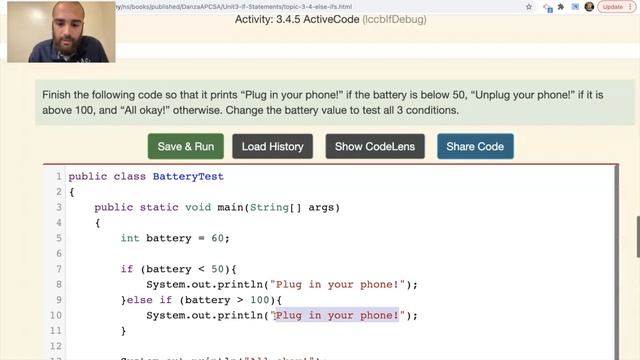Click the Save & Run button

coord(186,146)
